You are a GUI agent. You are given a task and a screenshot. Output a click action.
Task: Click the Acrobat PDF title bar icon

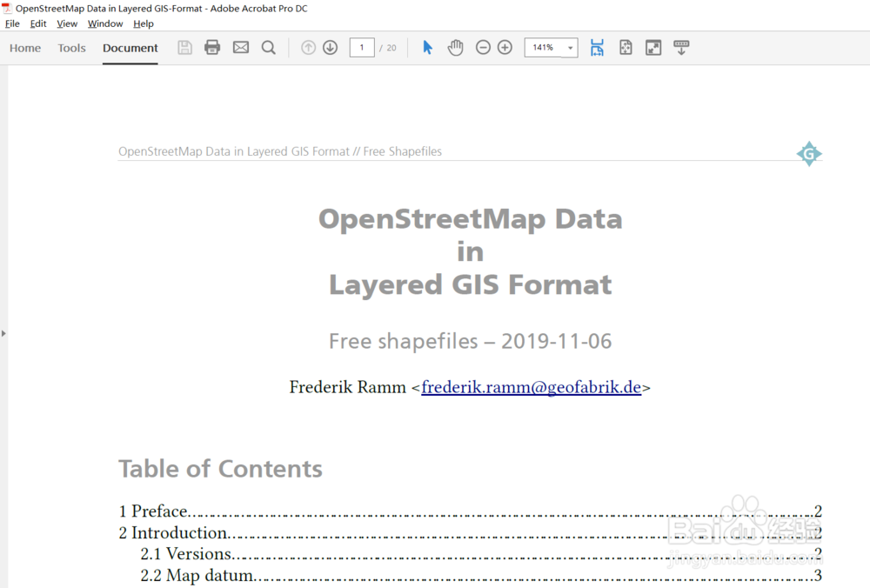pos(7,9)
